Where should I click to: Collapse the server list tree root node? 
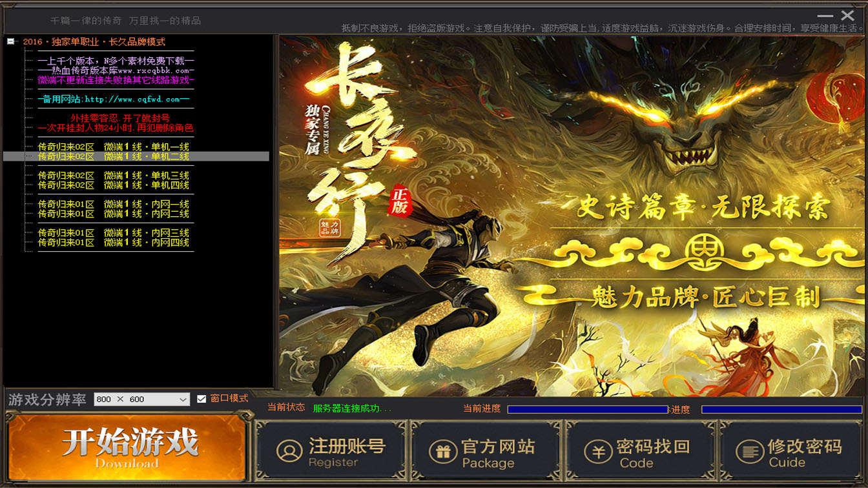coord(11,41)
